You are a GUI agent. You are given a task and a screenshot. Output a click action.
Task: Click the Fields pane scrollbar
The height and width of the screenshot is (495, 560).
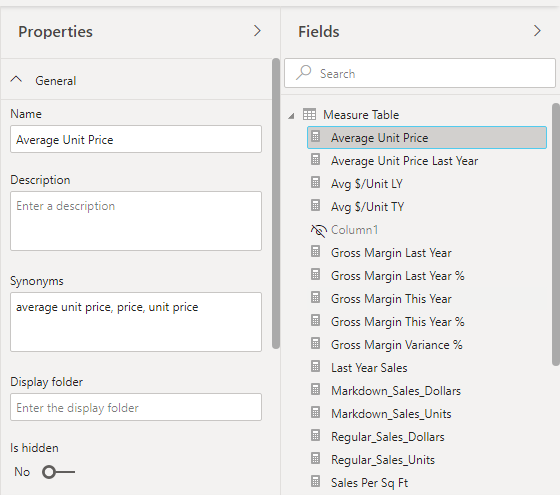(x=556, y=234)
